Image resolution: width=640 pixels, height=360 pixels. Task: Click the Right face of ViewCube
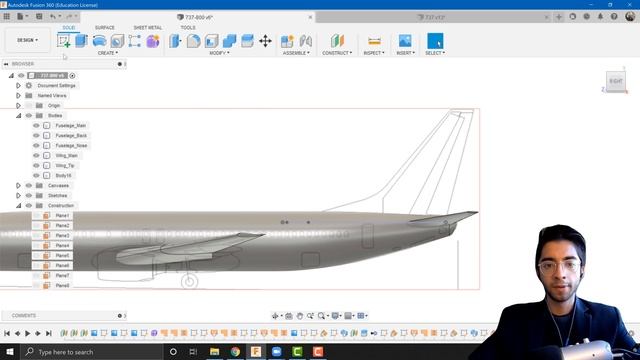(616, 81)
